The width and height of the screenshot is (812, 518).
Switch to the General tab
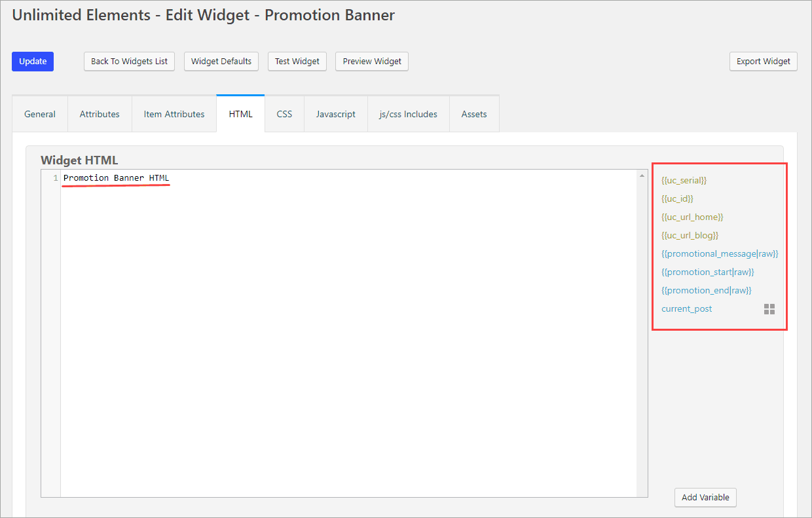tap(40, 114)
